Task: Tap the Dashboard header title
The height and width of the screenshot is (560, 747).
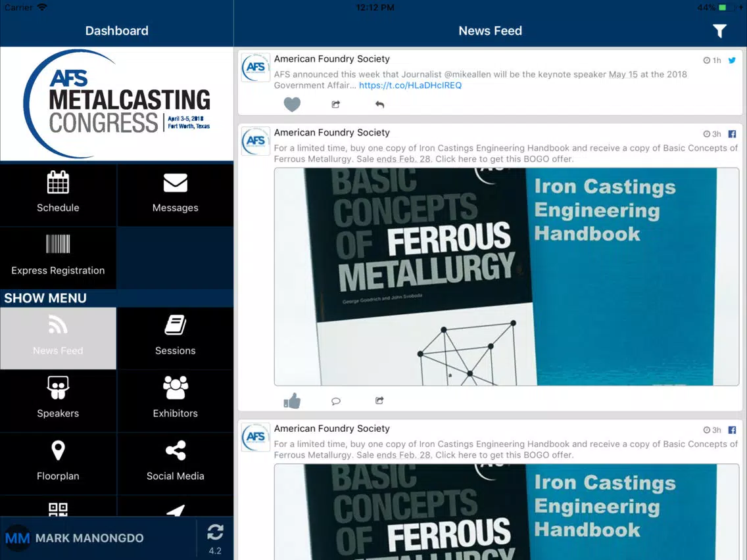Action: coord(117,31)
